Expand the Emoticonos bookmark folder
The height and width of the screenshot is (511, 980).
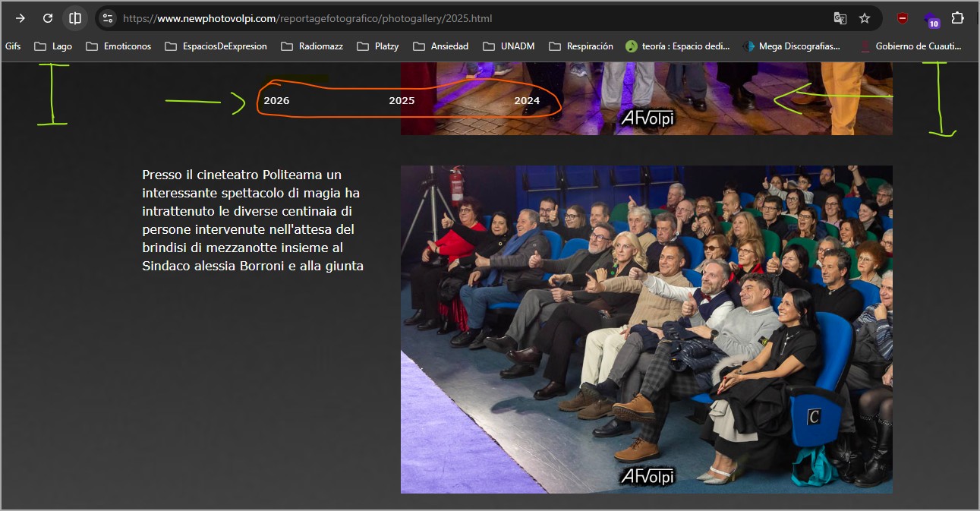[x=118, y=46]
